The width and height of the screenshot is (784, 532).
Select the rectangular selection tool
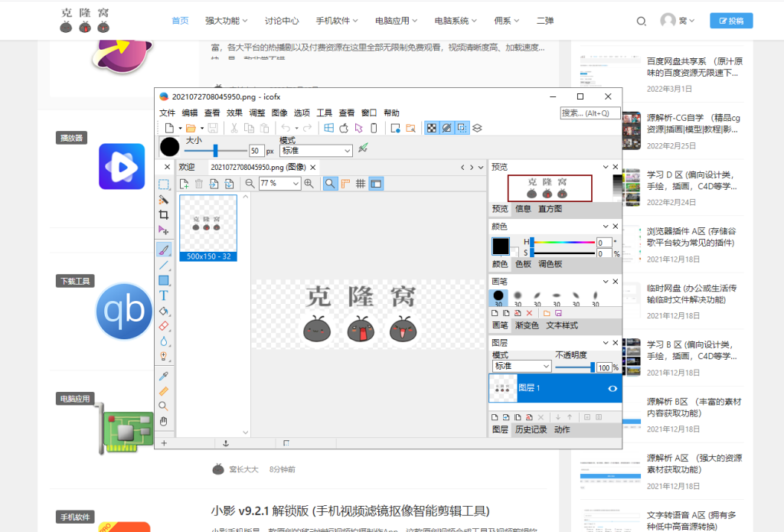[x=164, y=184]
